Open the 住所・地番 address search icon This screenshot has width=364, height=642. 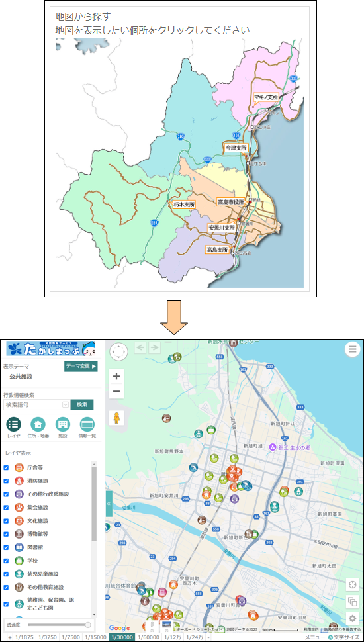click(x=38, y=424)
